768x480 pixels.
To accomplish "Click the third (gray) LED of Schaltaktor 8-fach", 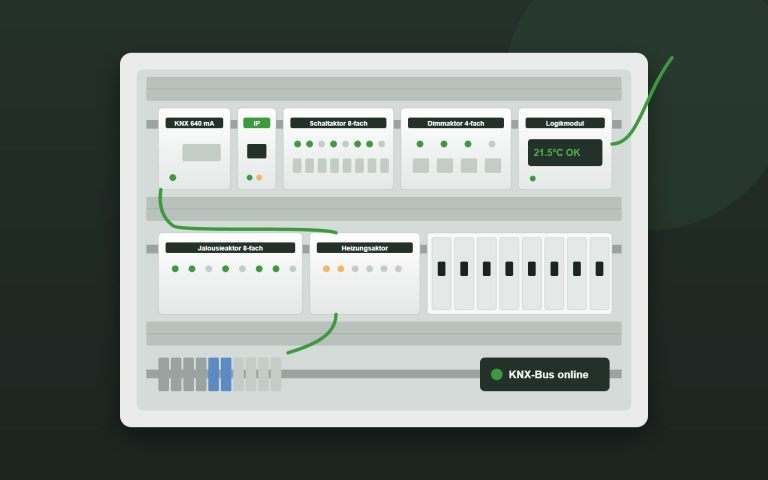I will click(321, 144).
